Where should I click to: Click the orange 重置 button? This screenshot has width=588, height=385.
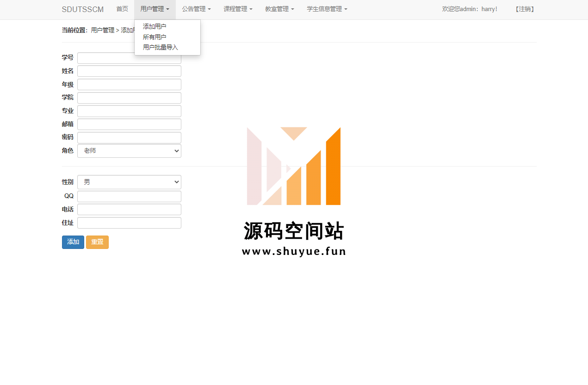97,242
